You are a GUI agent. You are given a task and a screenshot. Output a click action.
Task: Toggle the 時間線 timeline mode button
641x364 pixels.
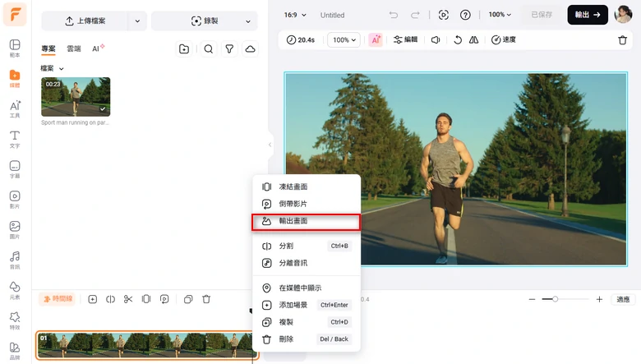coord(57,299)
